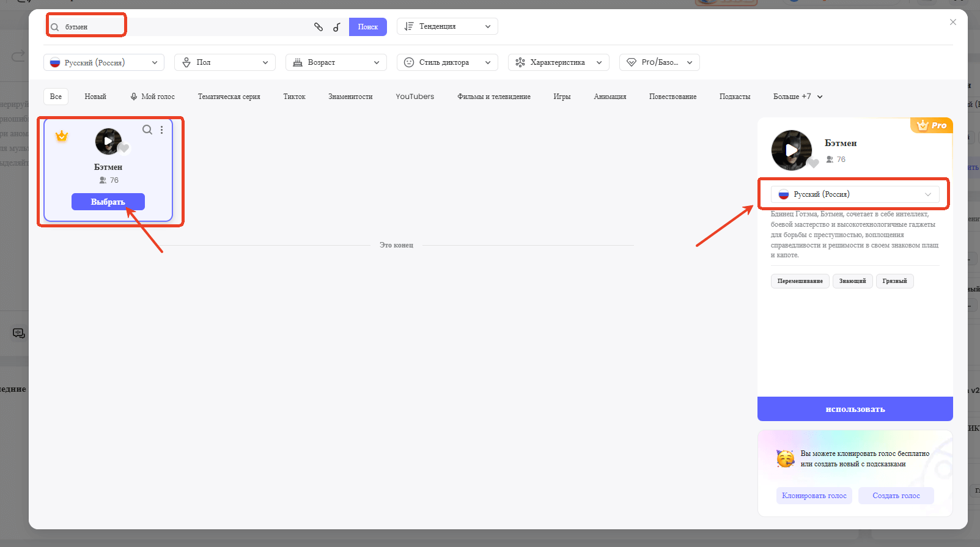Switch to the Тикток tab
The image size is (980, 547).
294,97
